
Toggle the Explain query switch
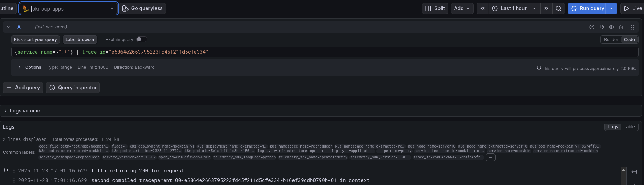[141, 39]
